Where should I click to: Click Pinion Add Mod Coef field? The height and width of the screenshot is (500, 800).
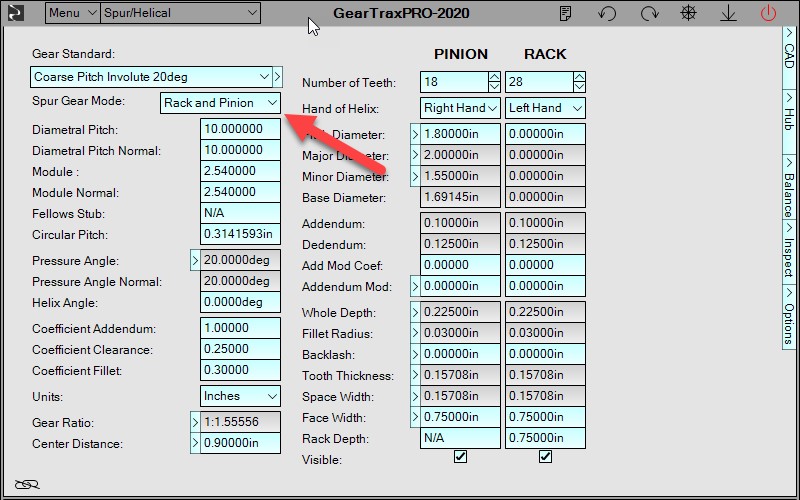[460, 265]
